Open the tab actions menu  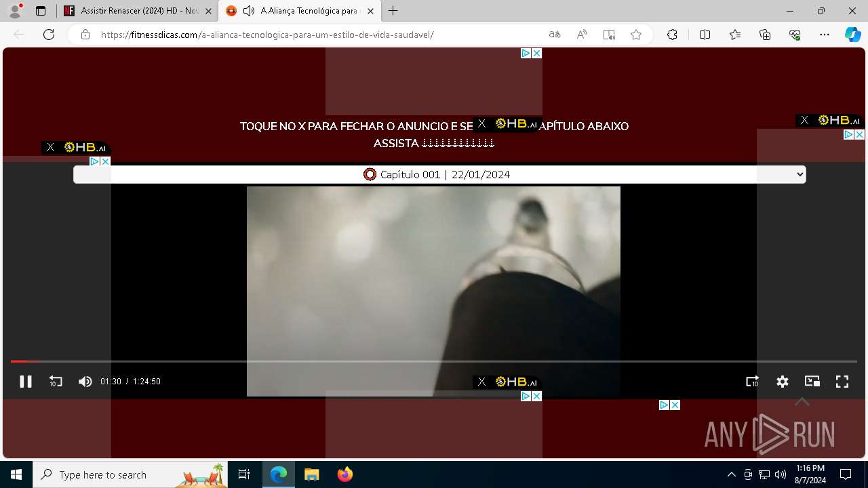coord(41,11)
